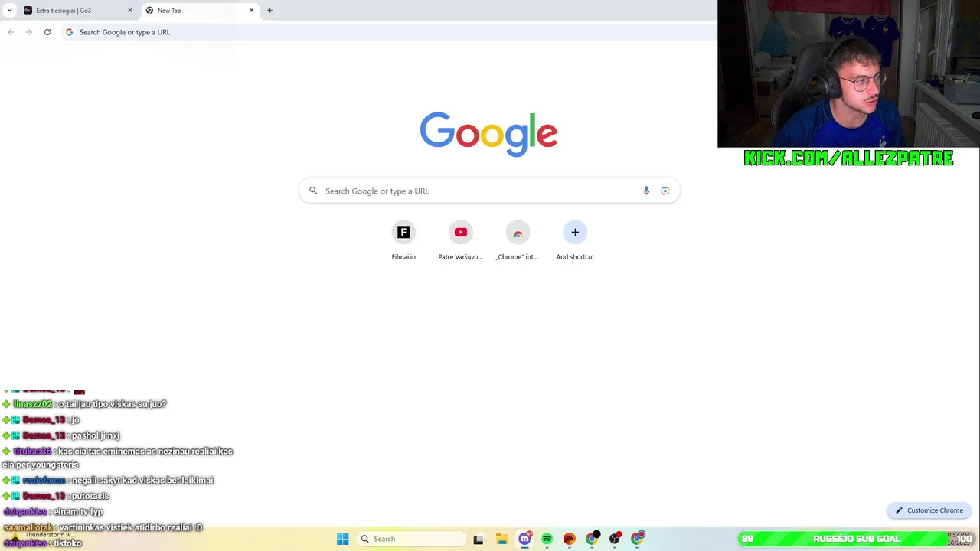The image size is (980, 551).
Task: Reload the page
Action: coord(47,32)
